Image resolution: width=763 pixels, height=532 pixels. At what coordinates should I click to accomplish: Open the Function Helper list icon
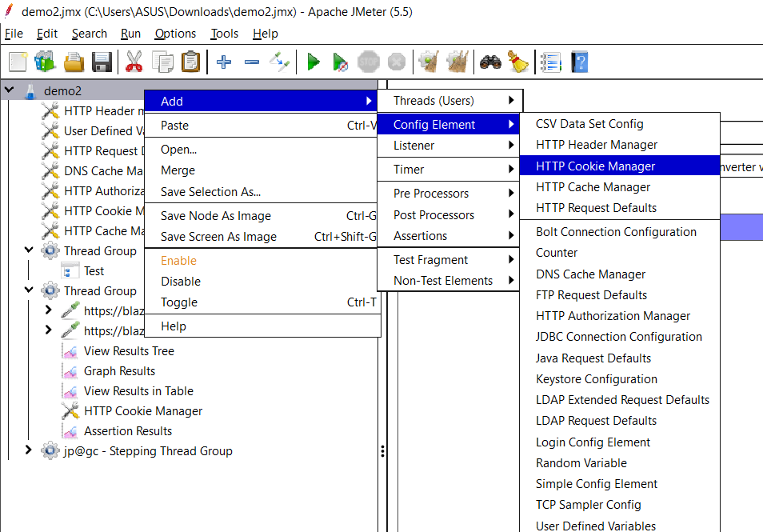point(551,62)
